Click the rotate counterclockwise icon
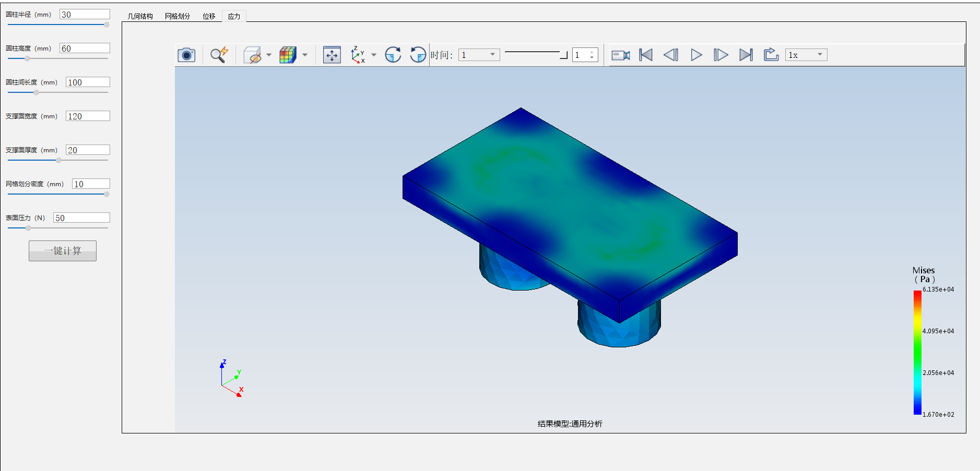The image size is (980, 471). point(418,55)
